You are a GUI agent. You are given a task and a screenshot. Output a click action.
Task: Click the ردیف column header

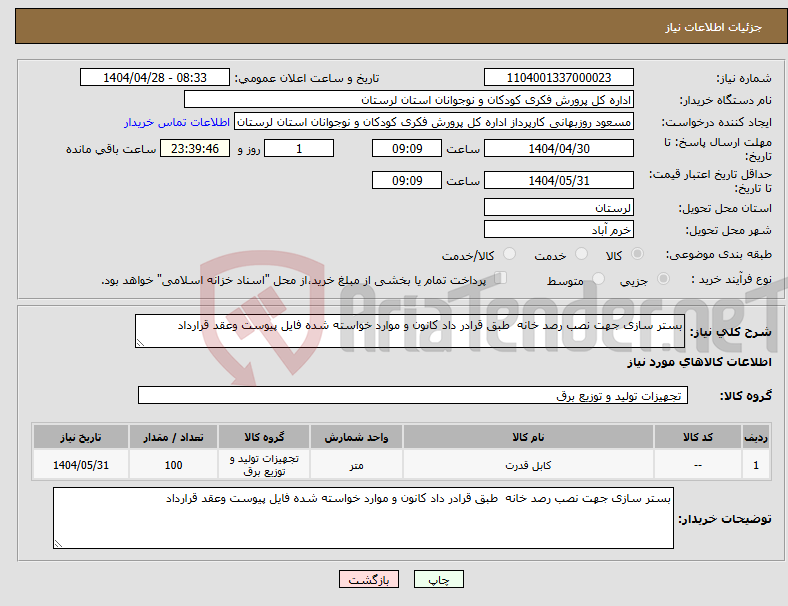(755, 437)
